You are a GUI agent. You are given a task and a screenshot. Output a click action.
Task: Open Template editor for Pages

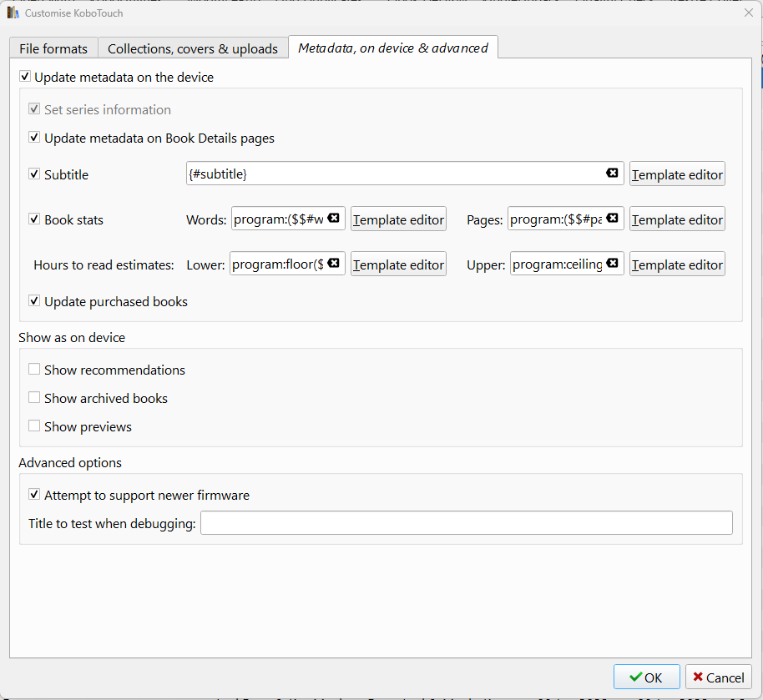pyautogui.click(x=677, y=219)
